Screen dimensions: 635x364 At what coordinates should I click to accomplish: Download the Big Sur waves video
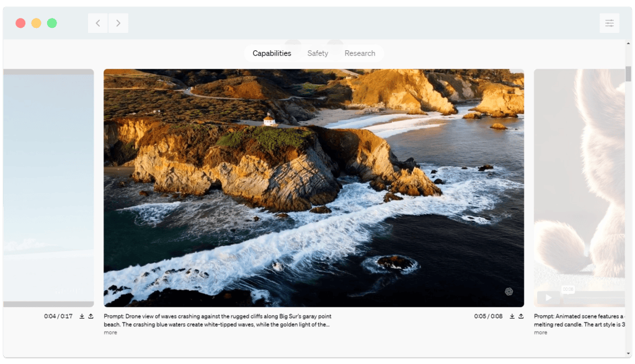[512, 316]
